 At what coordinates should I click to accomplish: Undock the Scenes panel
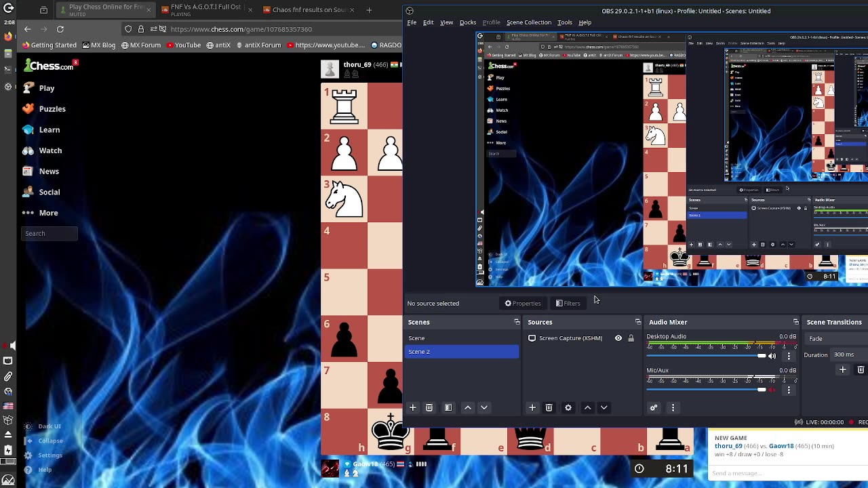(x=517, y=322)
